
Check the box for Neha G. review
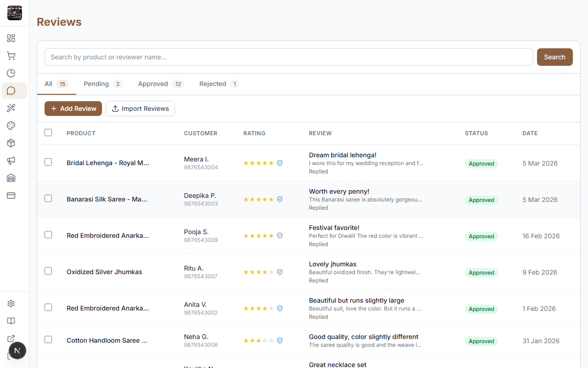tap(48, 339)
